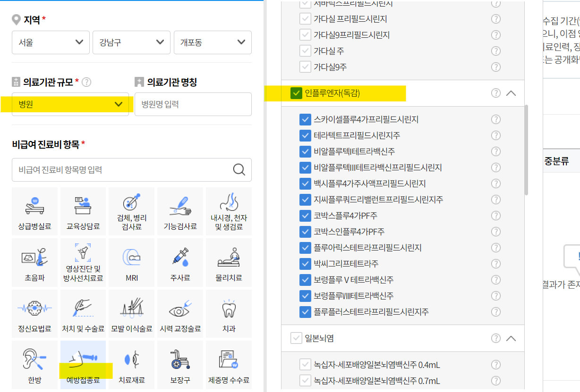The width and height of the screenshot is (580, 392).
Task: Click the search magnifier icon
Action: point(239,170)
